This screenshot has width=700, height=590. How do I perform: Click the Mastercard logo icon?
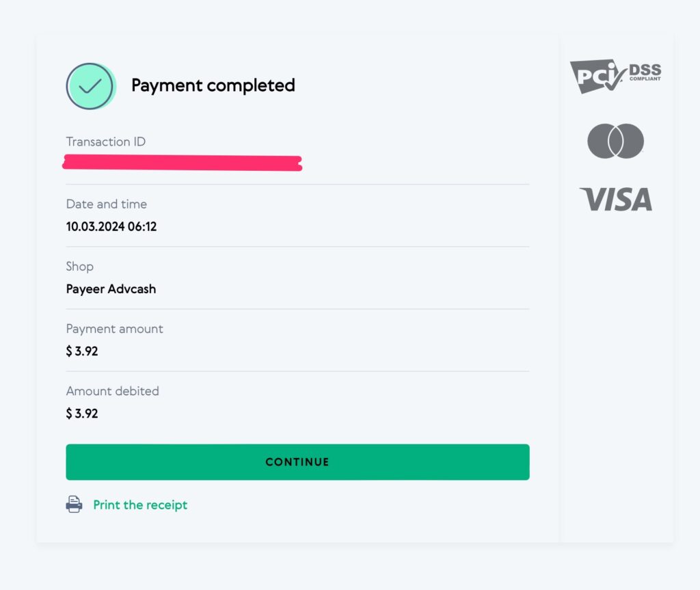coord(615,141)
